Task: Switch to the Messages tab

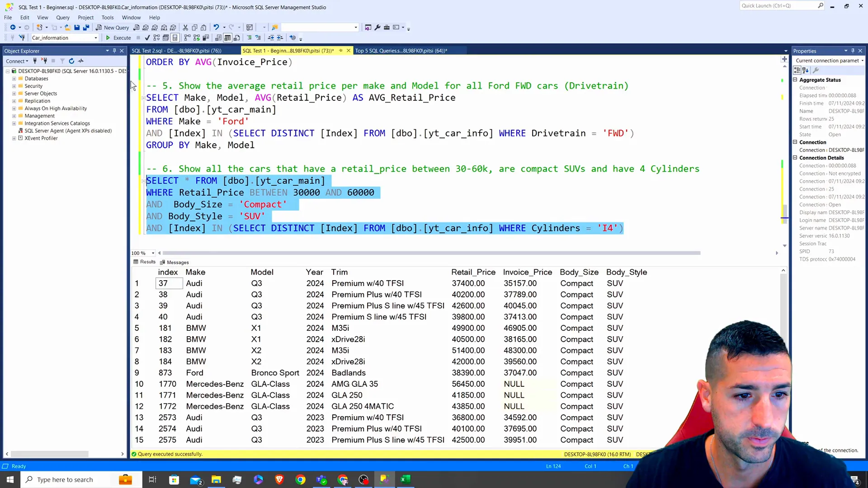Action: tap(178, 262)
